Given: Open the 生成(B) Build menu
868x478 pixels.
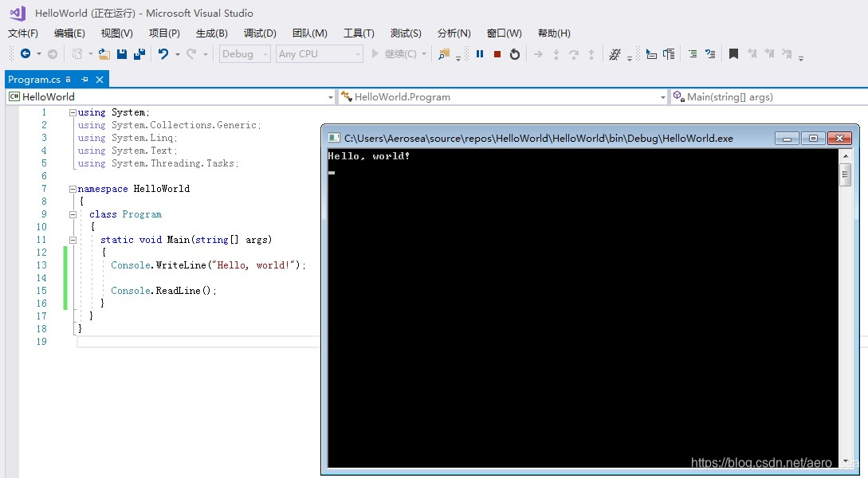Looking at the screenshot, I should point(211,33).
